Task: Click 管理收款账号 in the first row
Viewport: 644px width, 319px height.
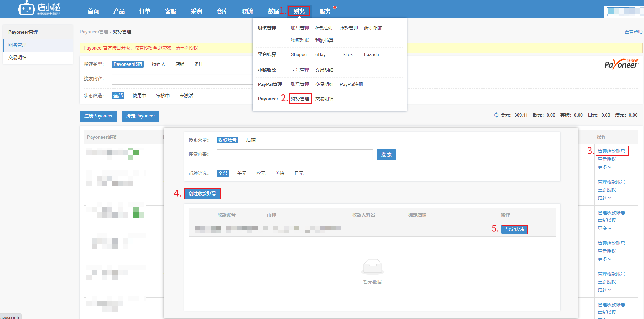Action: pyautogui.click(x=612, y=151)
